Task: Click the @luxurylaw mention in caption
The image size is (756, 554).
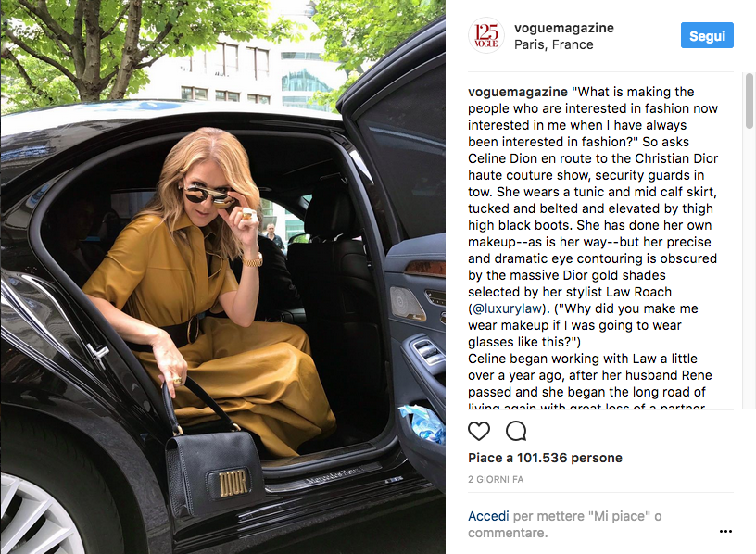Action: tap(506, 308)
